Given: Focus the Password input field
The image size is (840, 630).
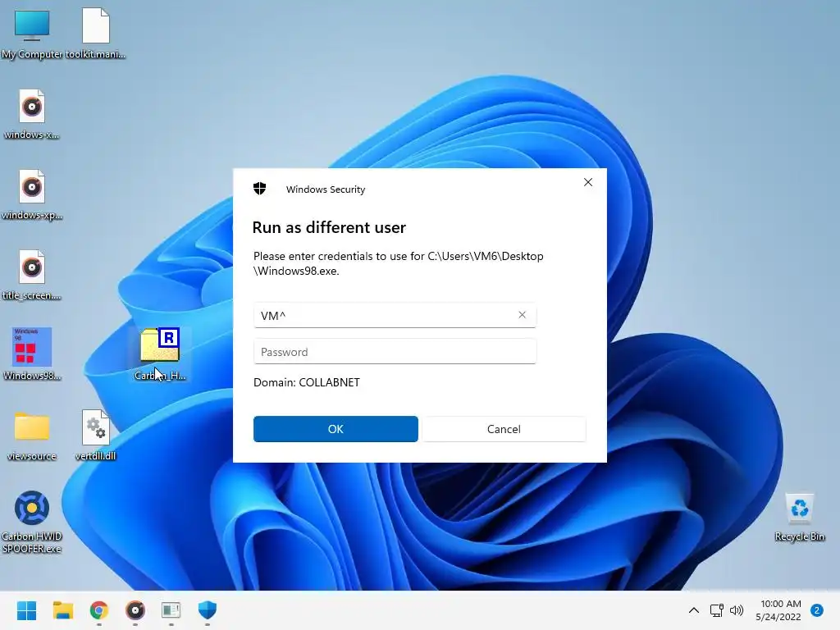Looking at the screenshot, I should (x=395, y=351).
